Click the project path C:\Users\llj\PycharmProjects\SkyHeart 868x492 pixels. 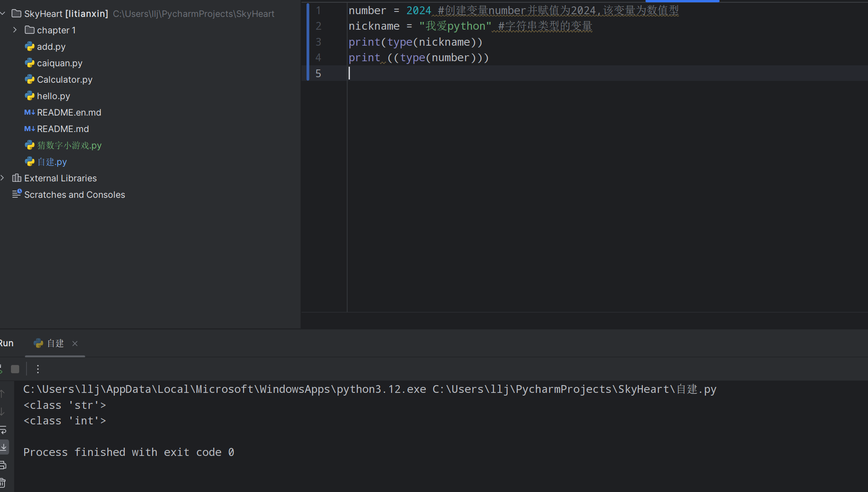click(x=194, y=14)
